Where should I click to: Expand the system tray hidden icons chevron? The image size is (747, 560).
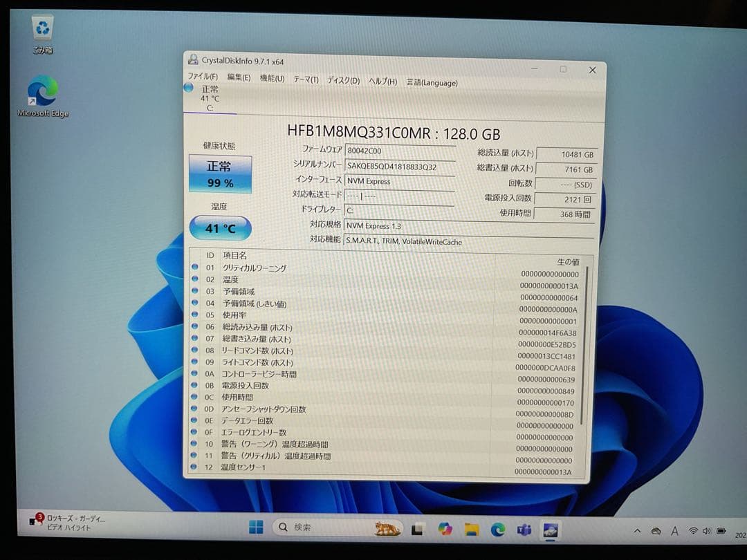[x=637, y=531]
